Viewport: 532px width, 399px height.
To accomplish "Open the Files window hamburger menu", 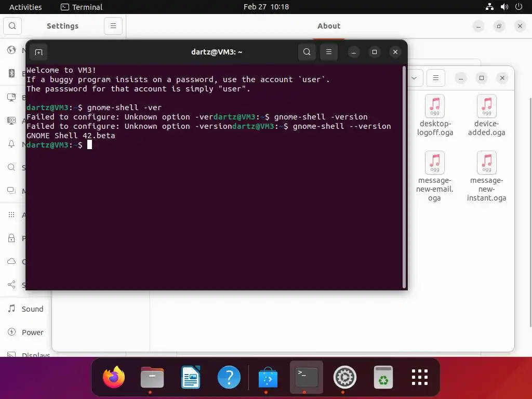I will point(436,78).
